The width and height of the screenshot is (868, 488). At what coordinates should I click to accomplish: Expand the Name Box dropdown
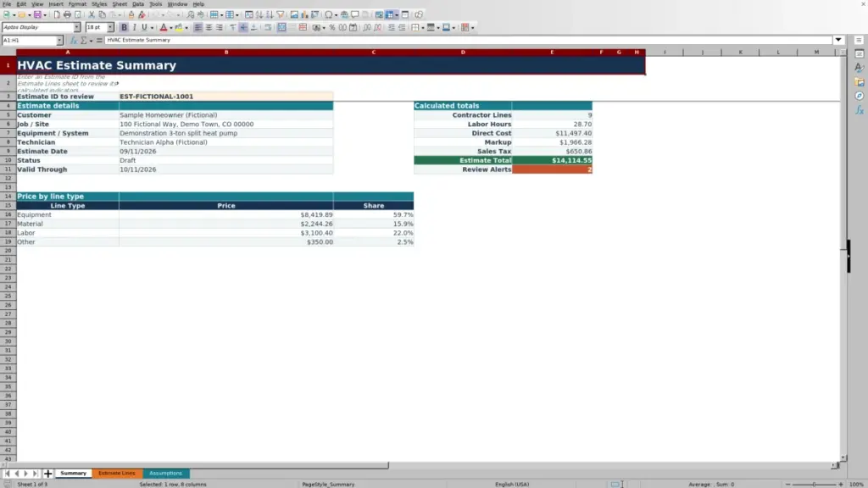click(x=60, y=41)
